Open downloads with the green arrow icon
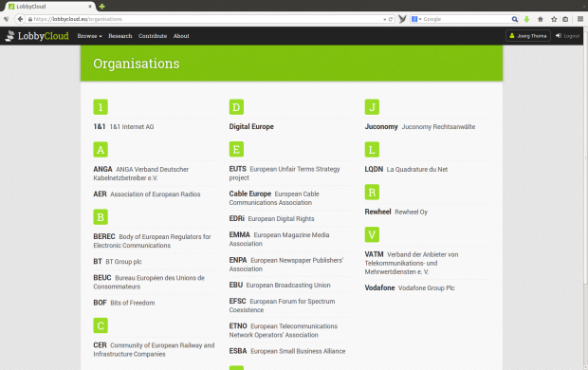The height and width of the screenshot is (370, 588). click(526, 19)
